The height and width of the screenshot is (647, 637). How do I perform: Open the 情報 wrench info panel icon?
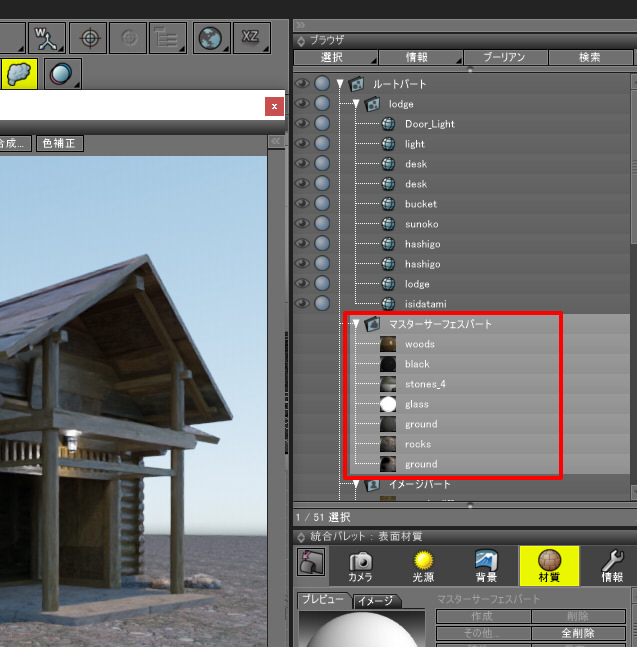611,566
